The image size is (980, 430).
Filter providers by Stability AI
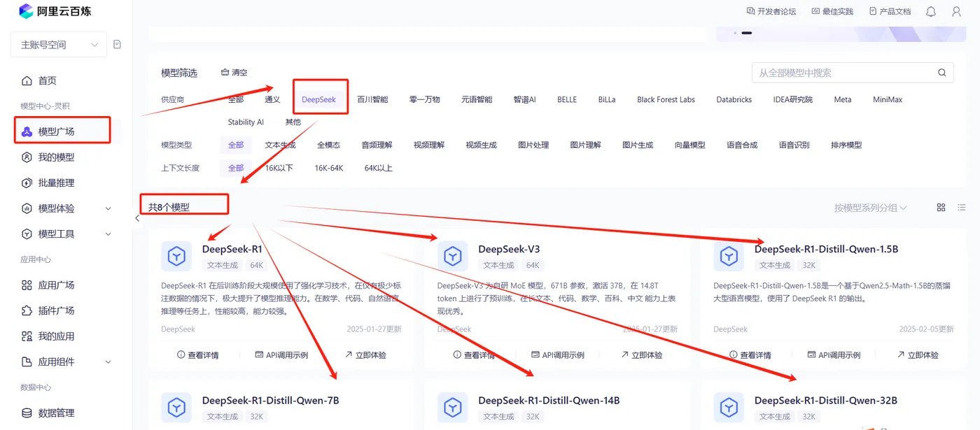(x=246, y=122)
